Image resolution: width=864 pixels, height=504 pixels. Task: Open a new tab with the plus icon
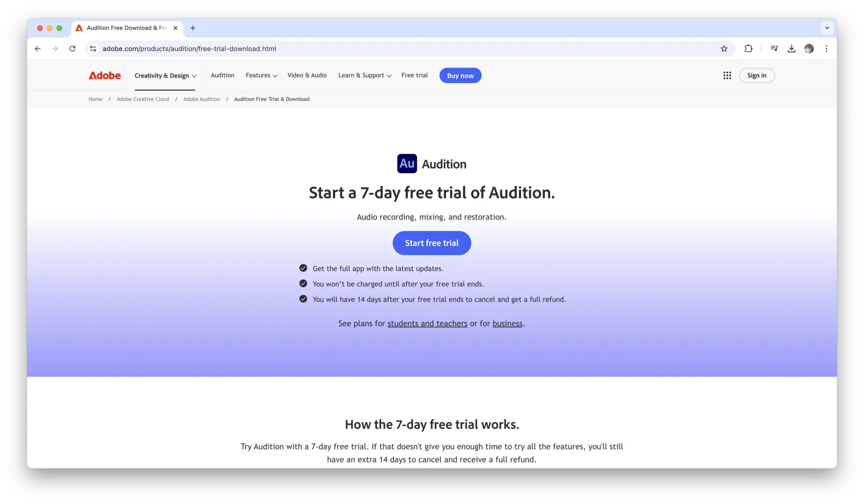pyautogui.click(x=193, y=28)
